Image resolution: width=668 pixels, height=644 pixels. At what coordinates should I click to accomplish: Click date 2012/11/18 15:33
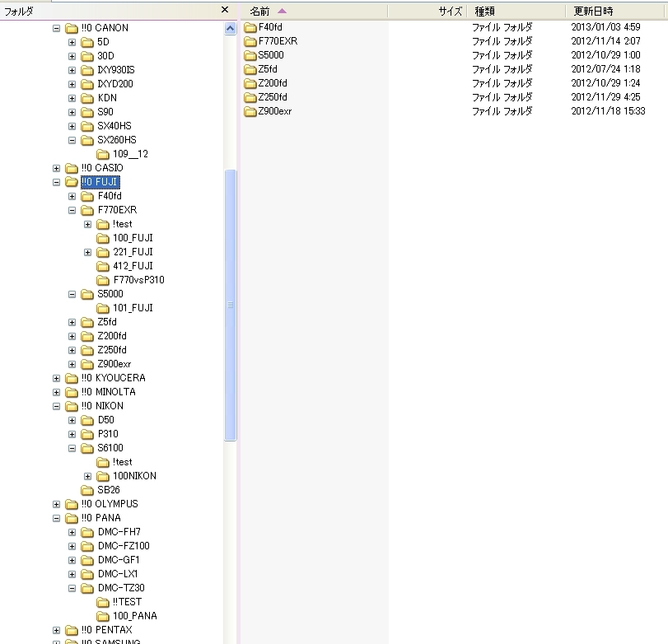pos(608,111)
